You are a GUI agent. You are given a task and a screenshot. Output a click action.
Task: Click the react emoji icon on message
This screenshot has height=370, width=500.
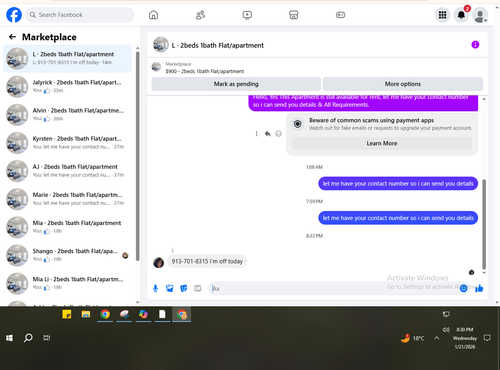point(278,134)
